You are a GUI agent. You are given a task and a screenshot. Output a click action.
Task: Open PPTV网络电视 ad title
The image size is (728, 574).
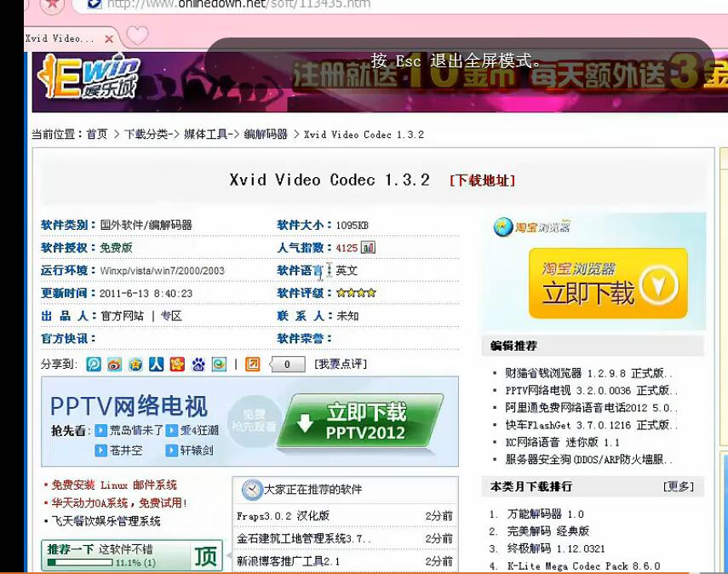pyautogui.click(x=129, y=406)
